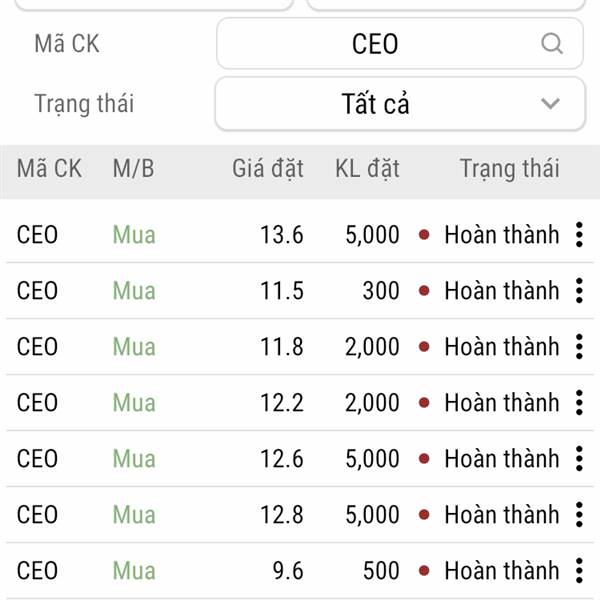Viewport: 600px width, 600px height.
Task: Open three-dot menu for 13.6 price order
Action: [579, 235]
